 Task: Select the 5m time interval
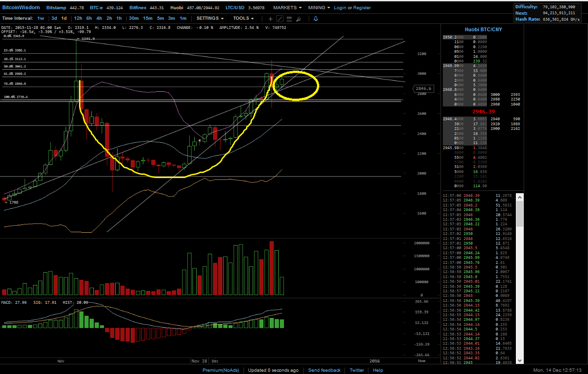pyautogui.click(x=160, y=18)
